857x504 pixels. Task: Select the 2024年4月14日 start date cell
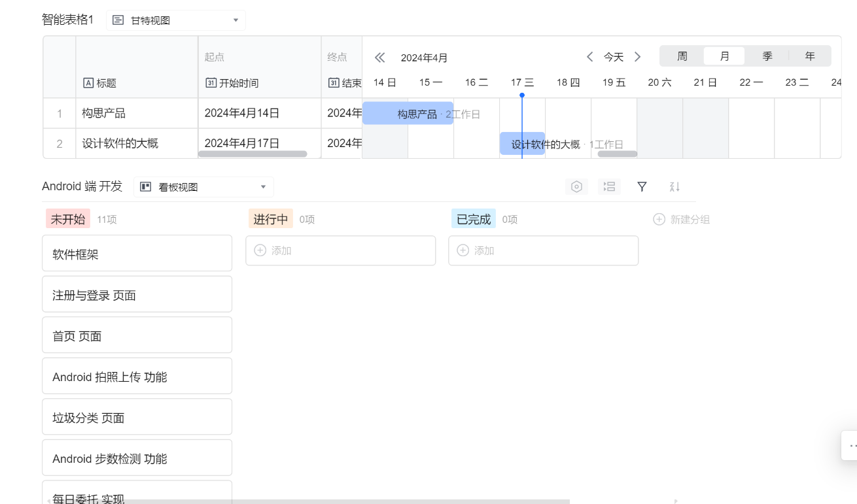coord(260,113)
